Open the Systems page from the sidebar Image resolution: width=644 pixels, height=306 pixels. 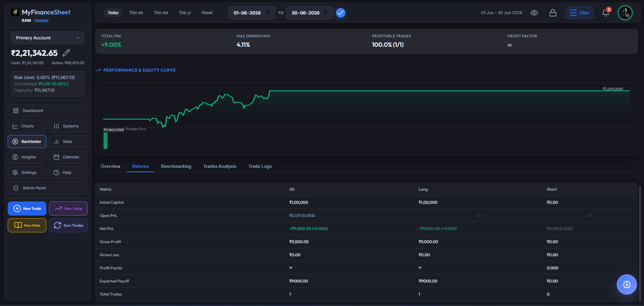tap(68, 126)
